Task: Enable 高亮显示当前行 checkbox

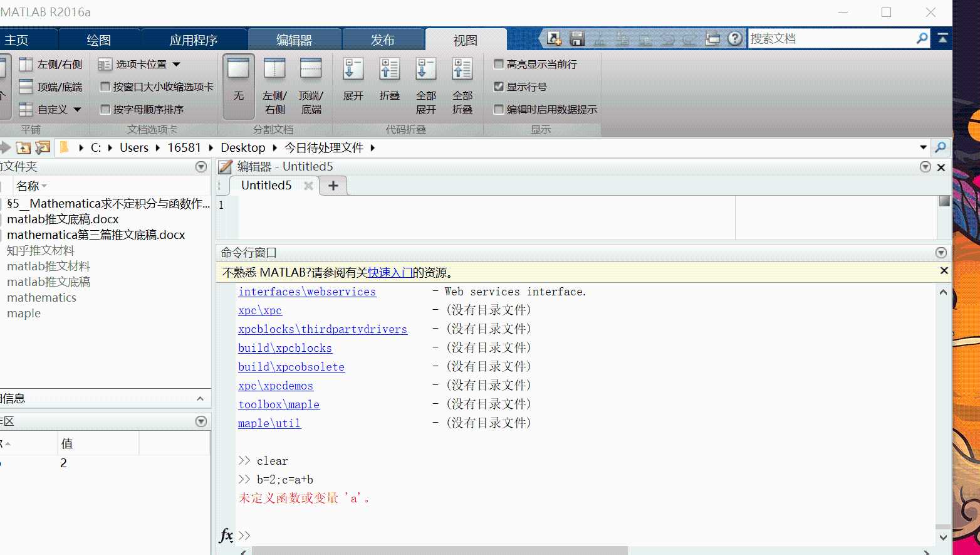Action: pyautogui.click(x=499, y=64)
